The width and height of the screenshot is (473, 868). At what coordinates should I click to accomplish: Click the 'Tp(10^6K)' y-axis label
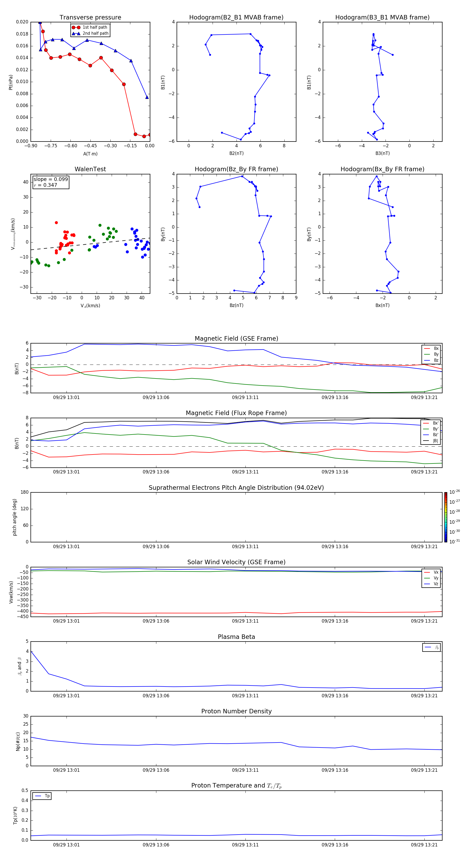[15, 815]
